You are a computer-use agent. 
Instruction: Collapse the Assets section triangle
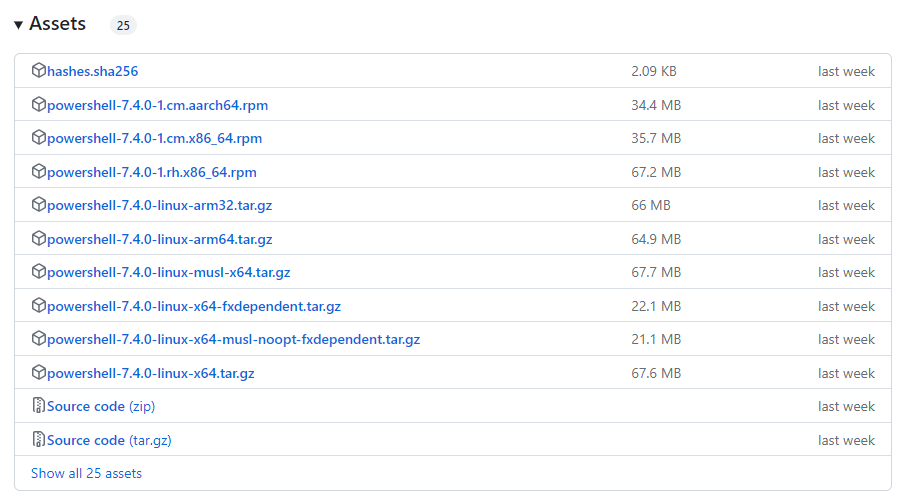point(18,25)
